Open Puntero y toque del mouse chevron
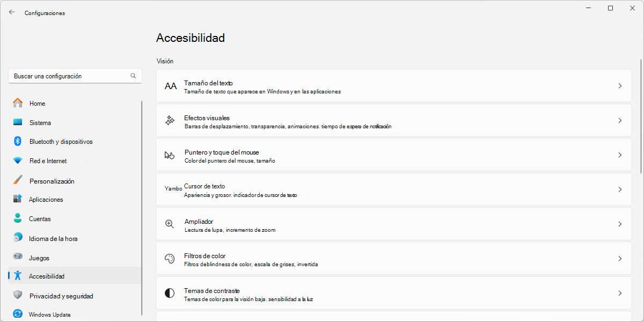The image size is (644, 322). point(620,155)
